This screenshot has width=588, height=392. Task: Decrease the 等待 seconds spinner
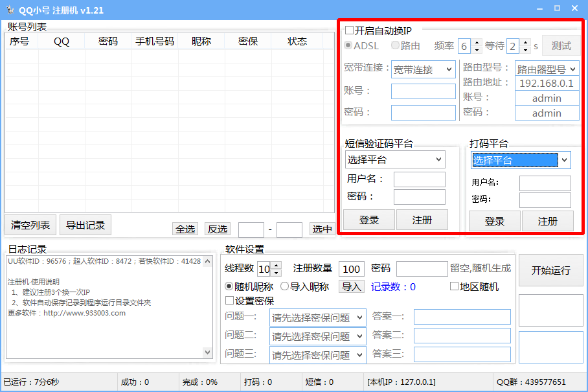(525, 49)
